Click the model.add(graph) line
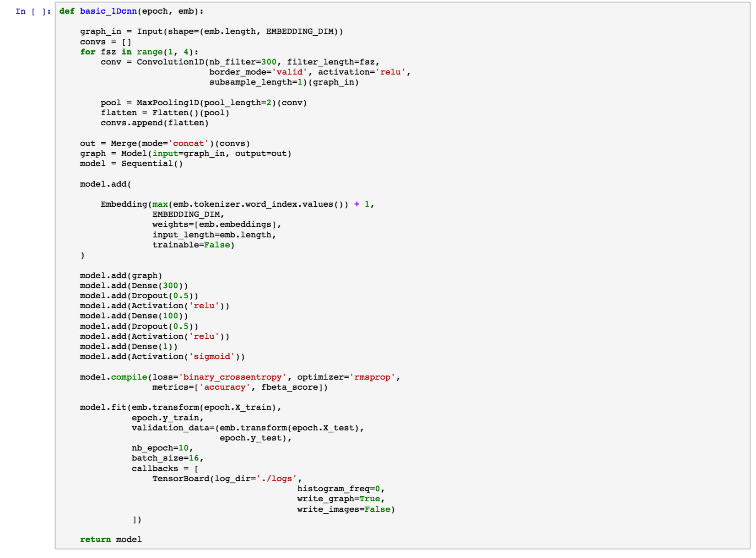The image size is (756, 558). tap(121, 276)
